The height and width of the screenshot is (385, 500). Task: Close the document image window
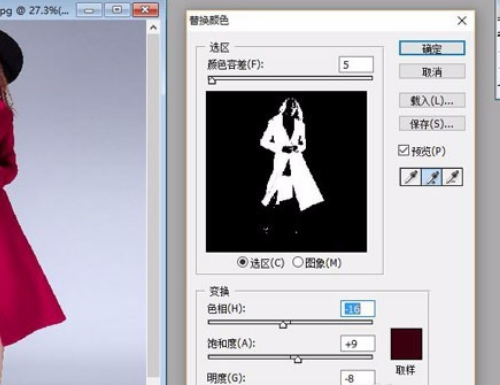coord(145,10)
